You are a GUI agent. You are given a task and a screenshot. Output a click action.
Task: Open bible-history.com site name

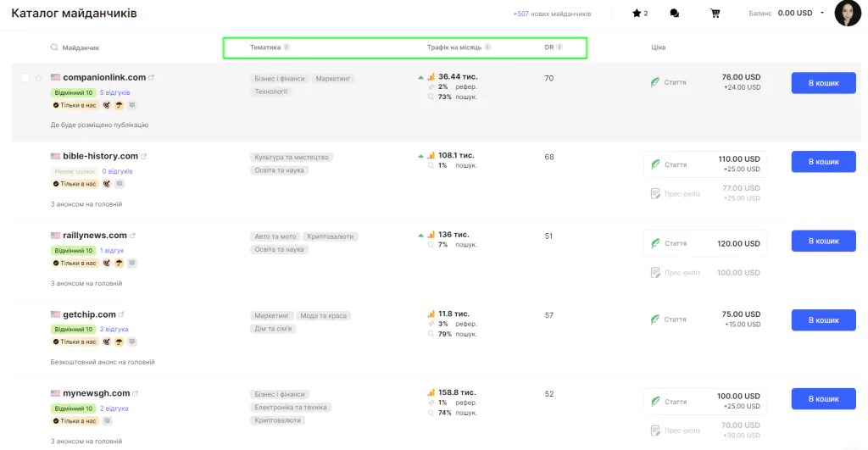point(100,156)
